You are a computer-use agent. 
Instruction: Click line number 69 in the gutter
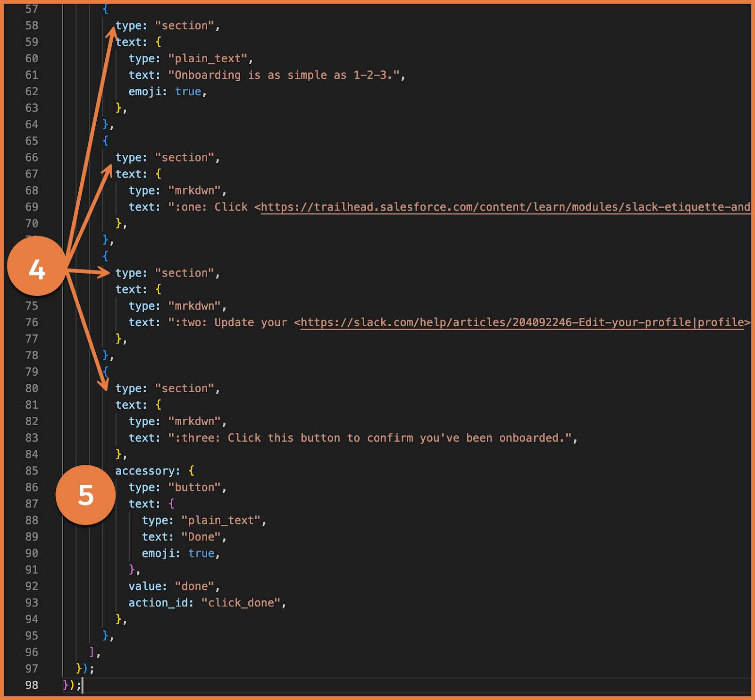pyautogui.click(x=32, y=207)
